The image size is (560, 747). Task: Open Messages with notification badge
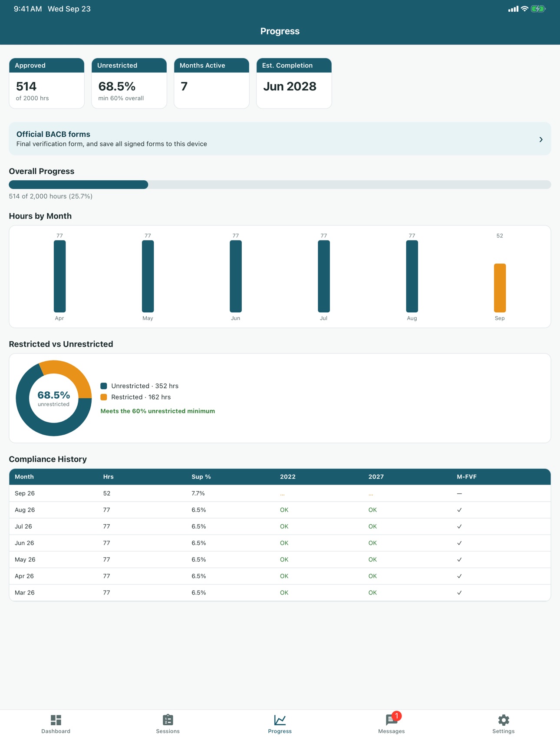tap(392, 719)
